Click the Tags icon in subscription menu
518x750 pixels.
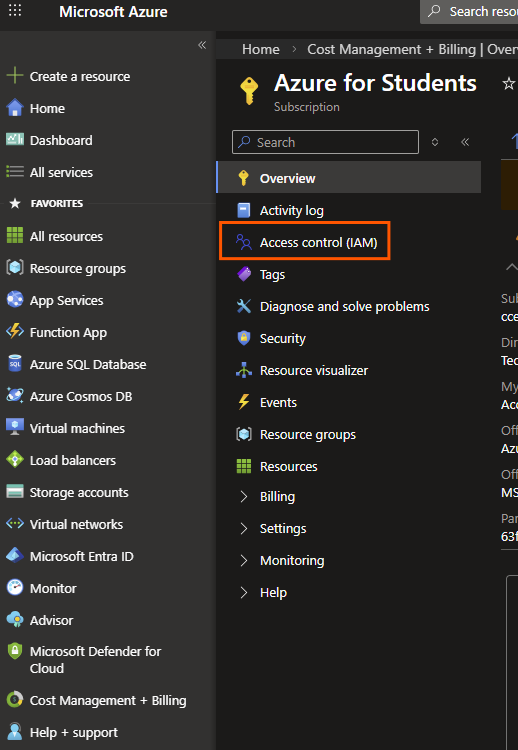[x=244, y=274]
